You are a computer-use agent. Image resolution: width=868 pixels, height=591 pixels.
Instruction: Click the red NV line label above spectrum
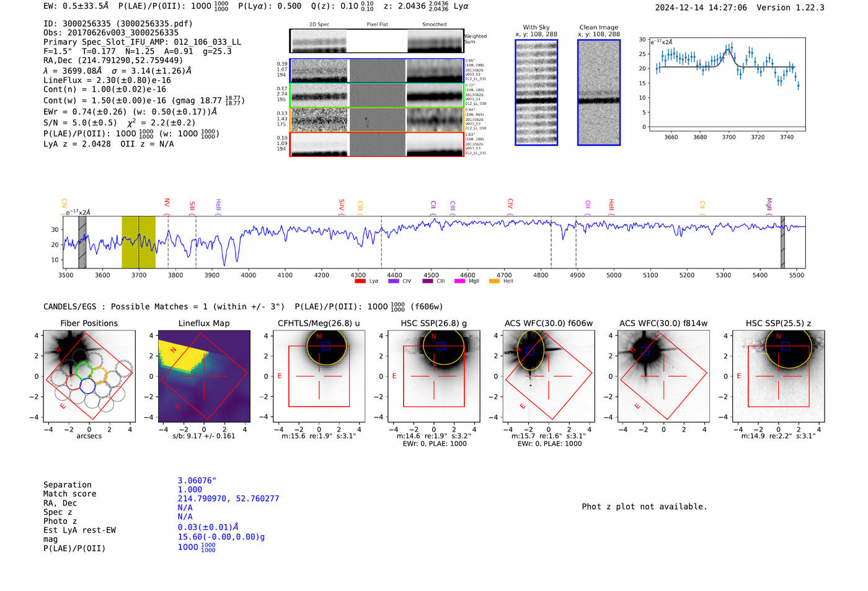pyautogui.click(x=167, y=203)
